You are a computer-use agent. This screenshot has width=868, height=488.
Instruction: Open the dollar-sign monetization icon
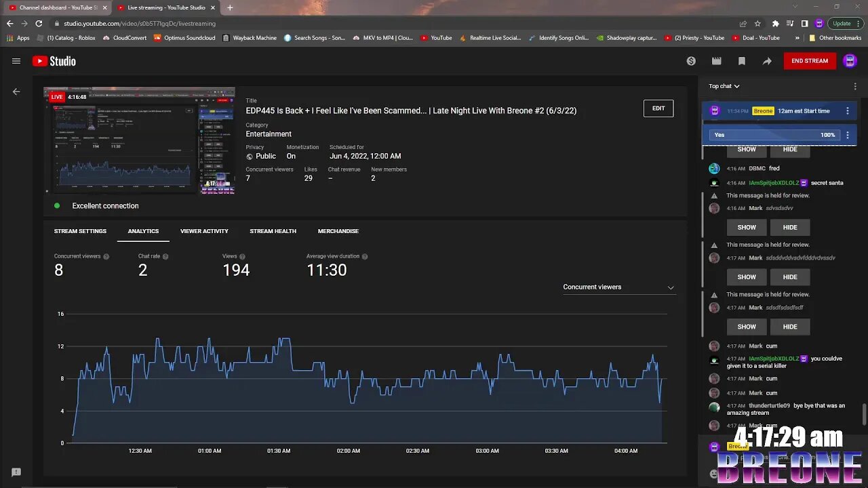click(x=691, y=61)
